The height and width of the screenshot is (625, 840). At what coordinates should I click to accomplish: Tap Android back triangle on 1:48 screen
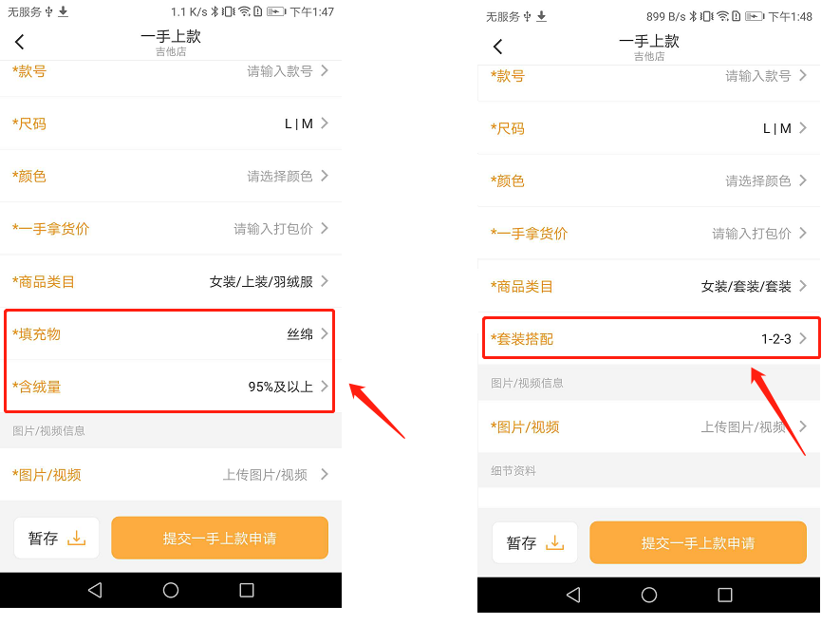pos(573,595)
